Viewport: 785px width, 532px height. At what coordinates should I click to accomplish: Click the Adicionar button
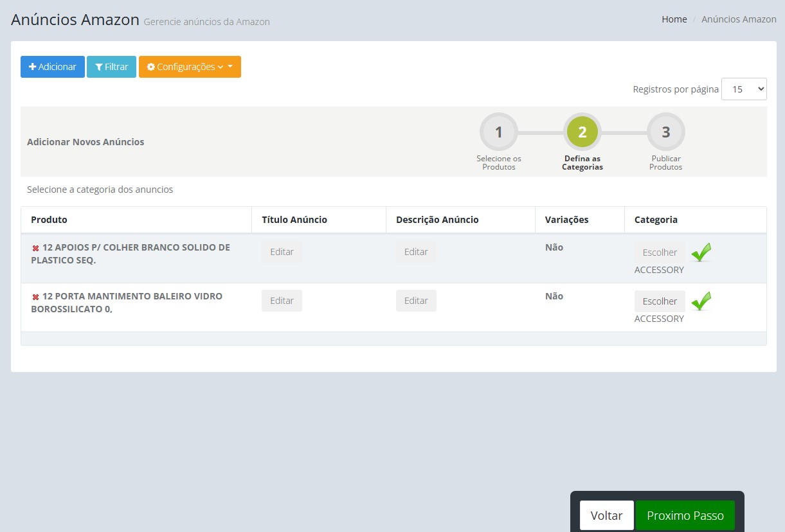click(x=53, y=67)
